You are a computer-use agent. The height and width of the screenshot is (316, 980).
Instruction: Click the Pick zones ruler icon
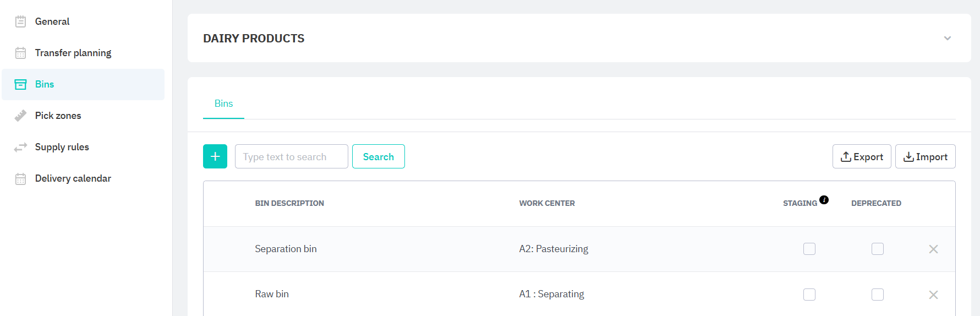click(x=20, y=116)
